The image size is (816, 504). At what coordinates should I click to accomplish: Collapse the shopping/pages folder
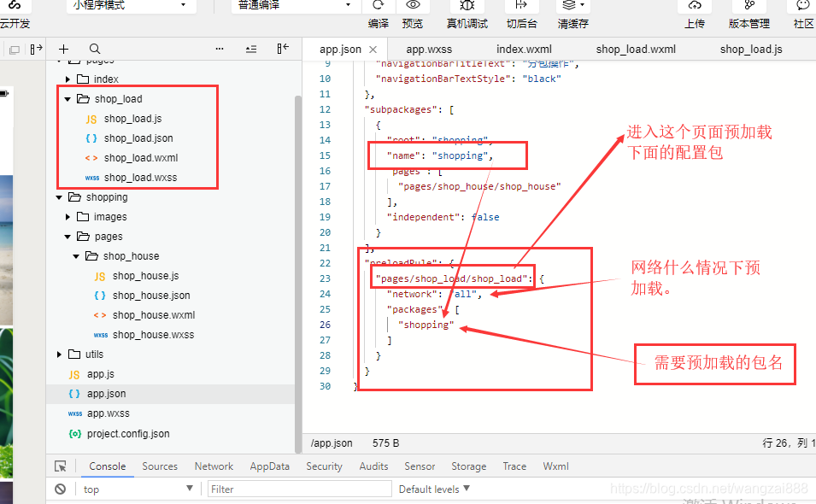click(68, 237)
